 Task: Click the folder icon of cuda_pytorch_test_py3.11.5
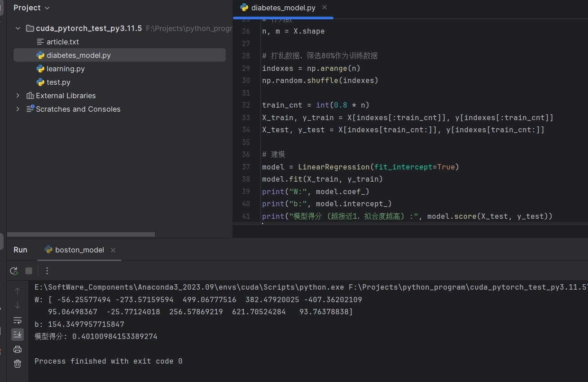click(x=30, y=28)
